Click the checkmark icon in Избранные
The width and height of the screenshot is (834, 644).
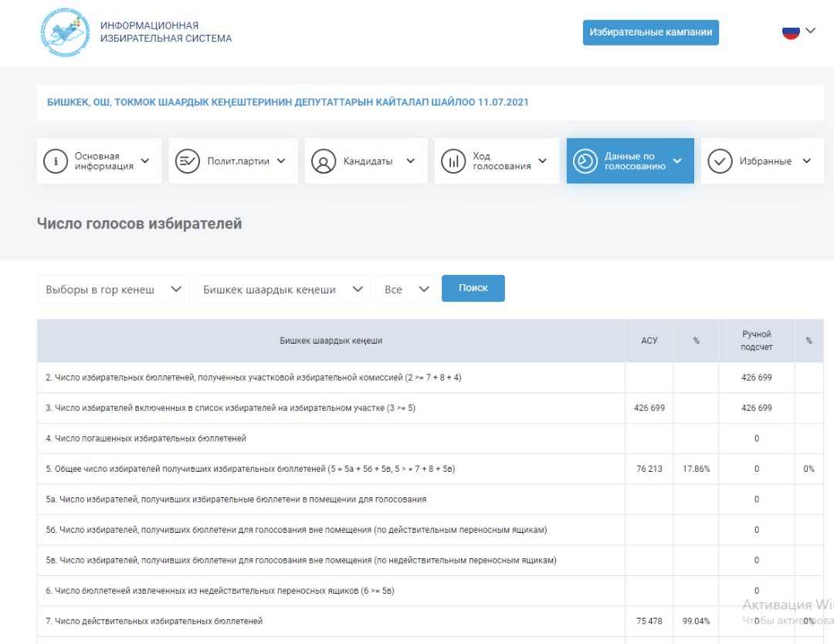(720, 161)
